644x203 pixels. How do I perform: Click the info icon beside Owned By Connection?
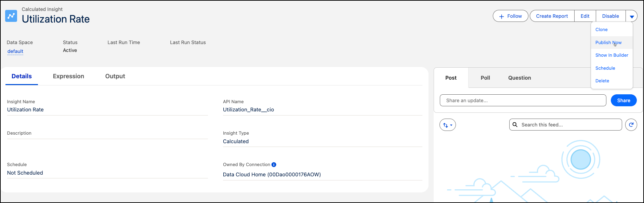click(274, 165)
